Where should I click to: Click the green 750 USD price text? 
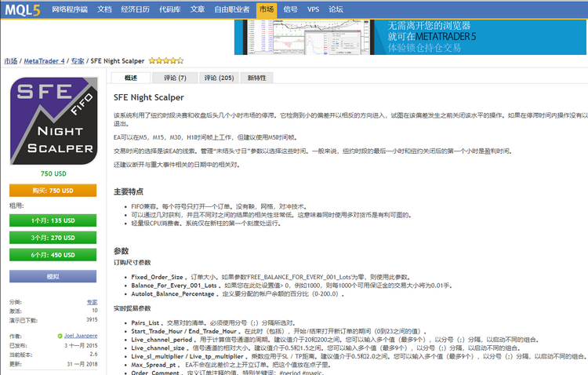[53, 174]
